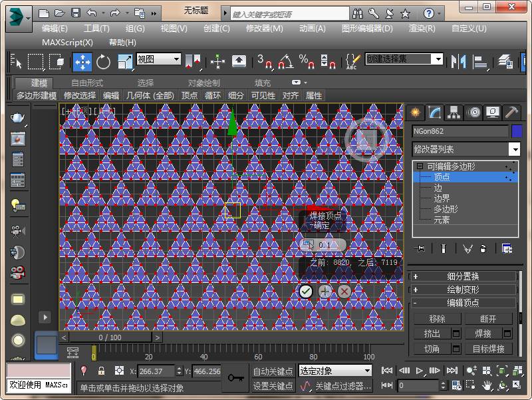Viewport: 532px width, 400px height.
Task: Open the Layer Manager icon
Action: (x=505, y=62)
